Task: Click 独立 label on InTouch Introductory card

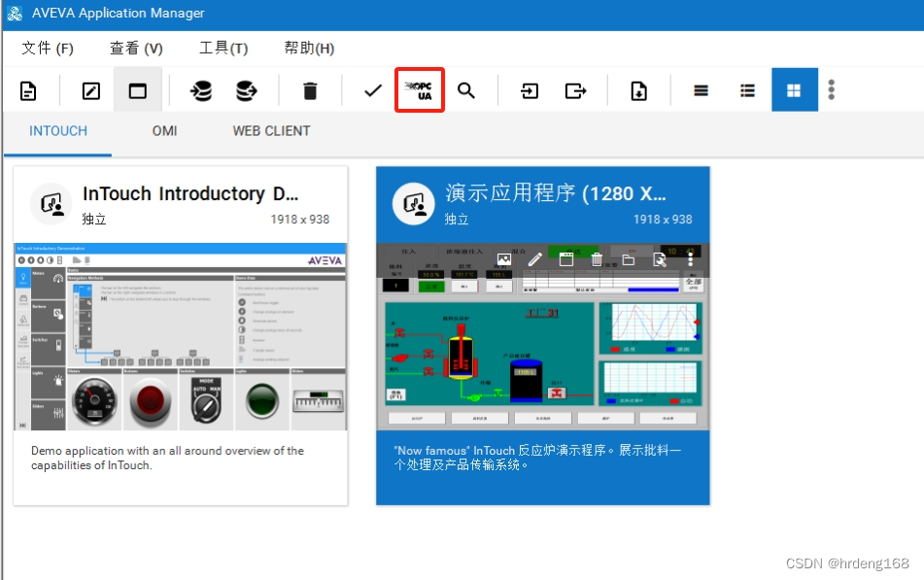Action: click(x=94, y=220)
